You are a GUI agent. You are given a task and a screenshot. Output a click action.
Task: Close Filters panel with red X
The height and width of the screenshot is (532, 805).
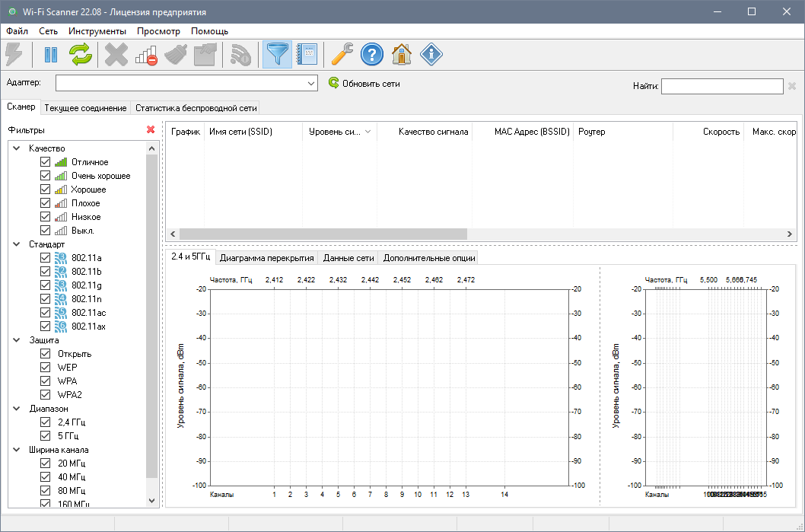[151, 130]
